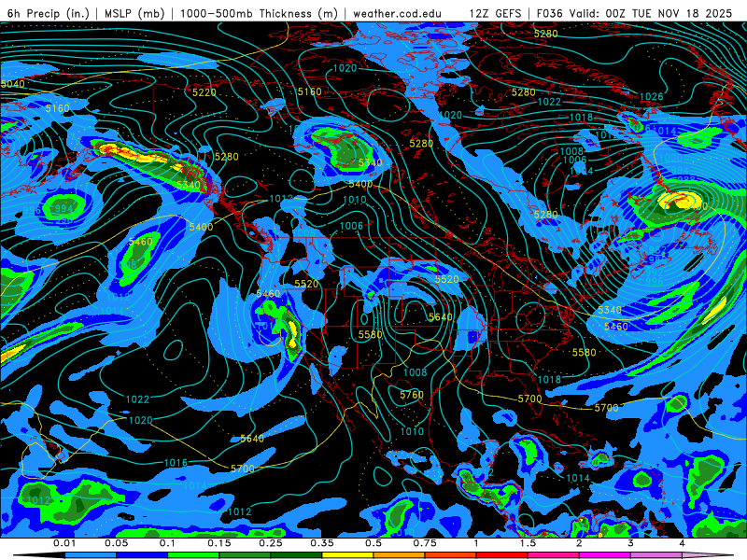Image resolution: width=747 pixels, height=560 pixels.
Task: Pick the light blue 0.01–0.05 legend swatch
Action: 91,555
